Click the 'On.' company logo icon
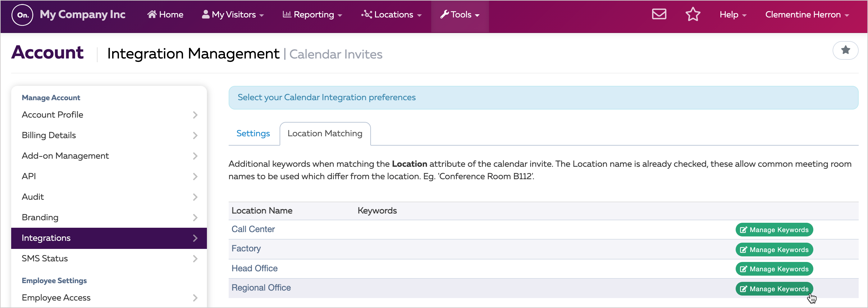Screen dimensions: 868x308 point(22,15)
